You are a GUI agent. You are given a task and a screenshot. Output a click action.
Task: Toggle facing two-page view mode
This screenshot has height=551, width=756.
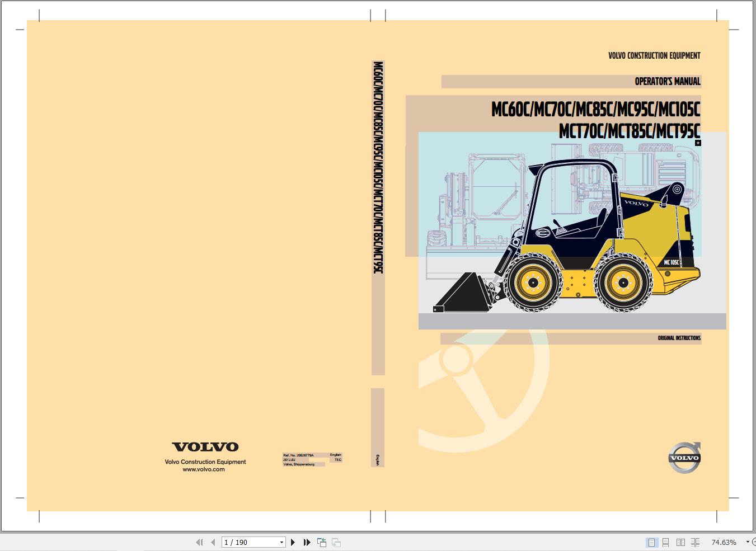click(680, 542)
